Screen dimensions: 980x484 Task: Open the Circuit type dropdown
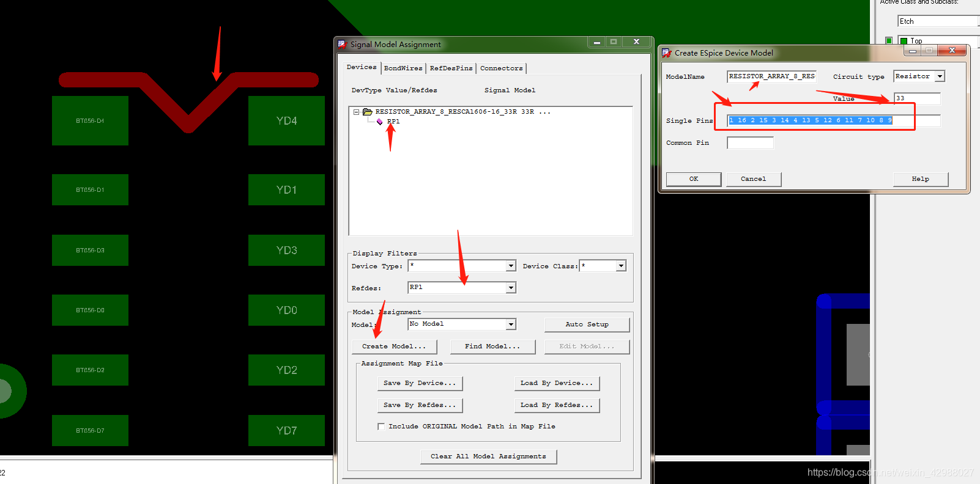(940, 76)
